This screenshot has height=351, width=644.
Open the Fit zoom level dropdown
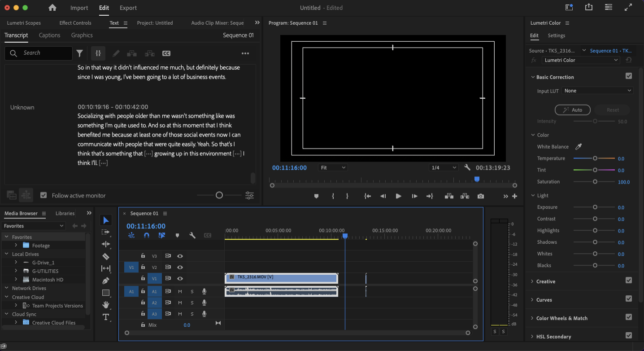coord(333,167)
